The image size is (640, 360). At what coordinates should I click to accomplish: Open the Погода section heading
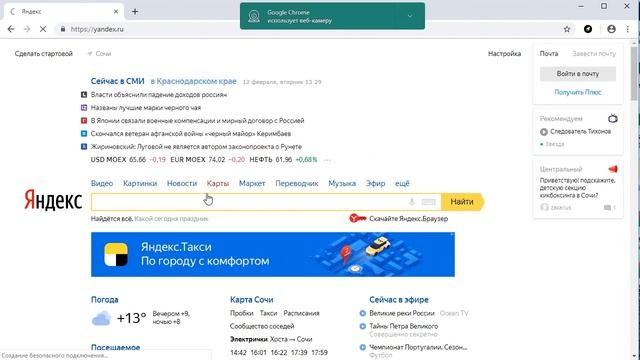(x=104, y=300)
